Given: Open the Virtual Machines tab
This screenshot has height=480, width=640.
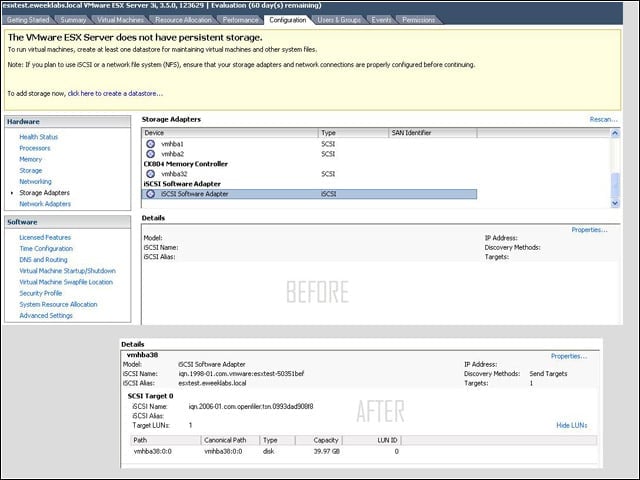Looking at the screenshot, I should (x=120, y=20).
